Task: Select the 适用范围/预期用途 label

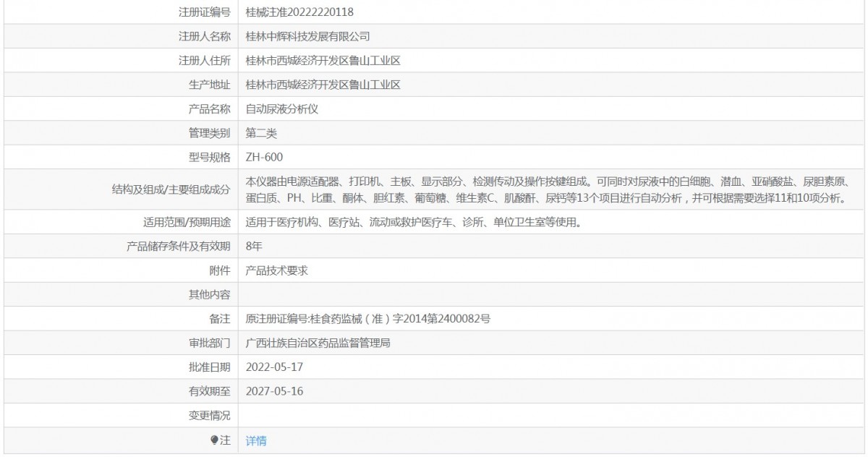Action: pyautogui.click(x=187, y=222)
